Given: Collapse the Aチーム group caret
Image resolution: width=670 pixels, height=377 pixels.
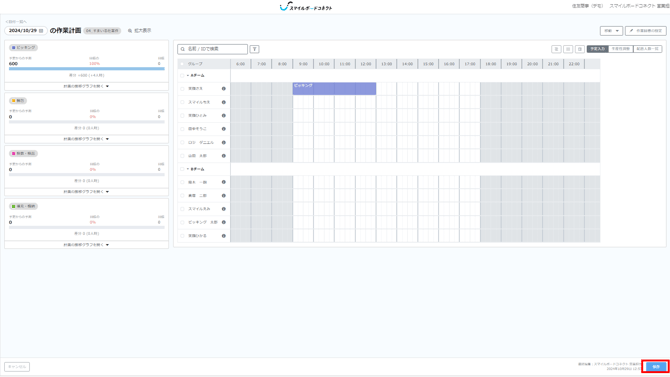Looking at the screenshot, I should point(188,76).
